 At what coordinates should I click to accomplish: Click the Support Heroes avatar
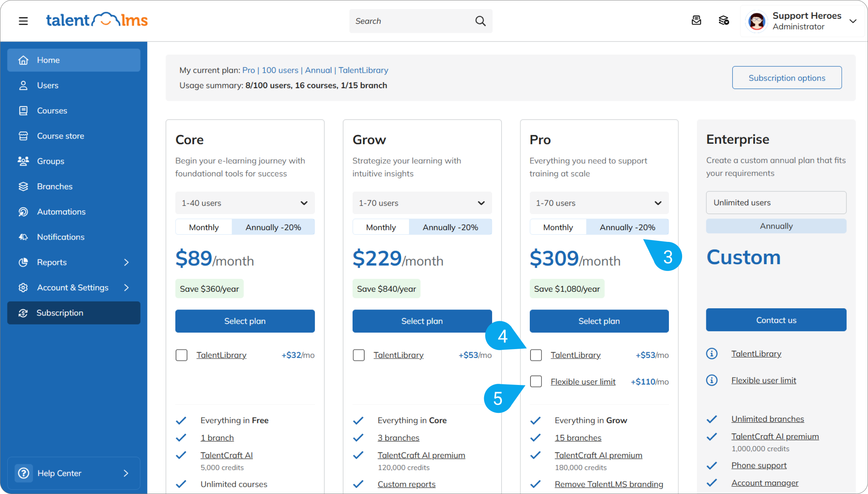(757, 21)
